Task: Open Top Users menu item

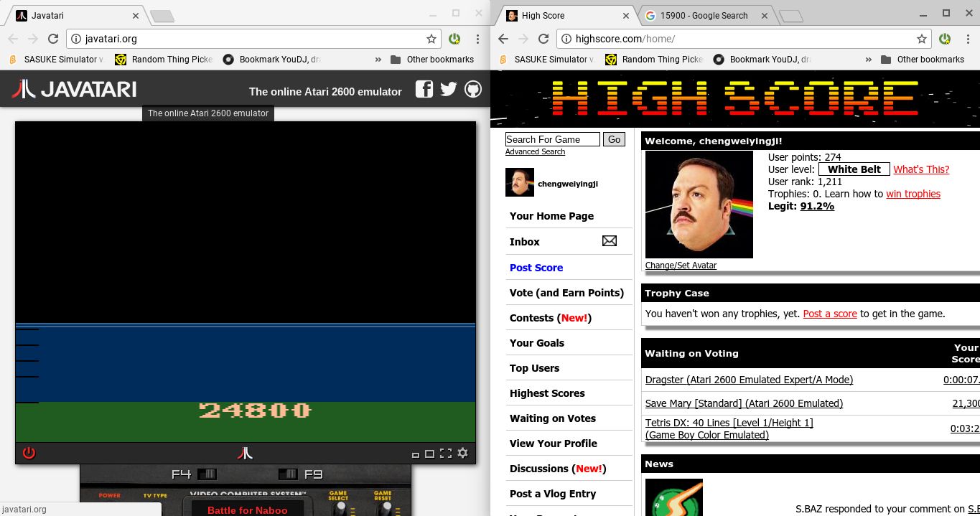Action: coord(534,368)
